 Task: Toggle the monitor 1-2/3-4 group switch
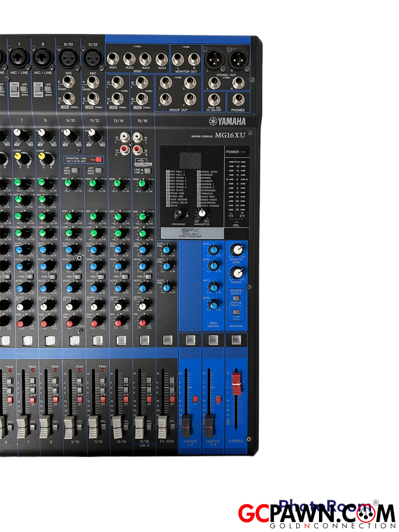click(237, 312)
